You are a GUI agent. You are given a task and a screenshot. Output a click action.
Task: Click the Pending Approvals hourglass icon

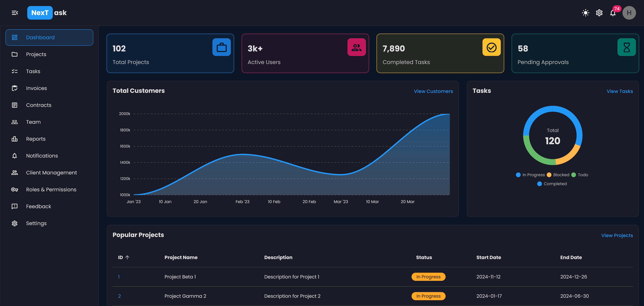(626, 47)
